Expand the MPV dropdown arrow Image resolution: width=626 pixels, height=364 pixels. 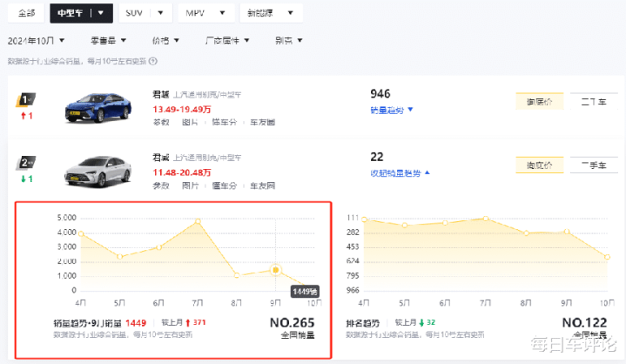point(222,13)
